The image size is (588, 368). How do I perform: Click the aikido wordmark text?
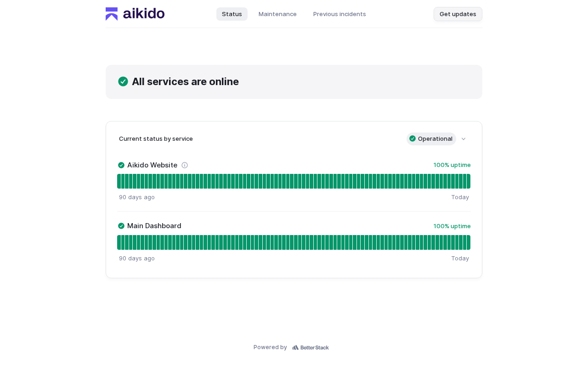click(144, 14)
